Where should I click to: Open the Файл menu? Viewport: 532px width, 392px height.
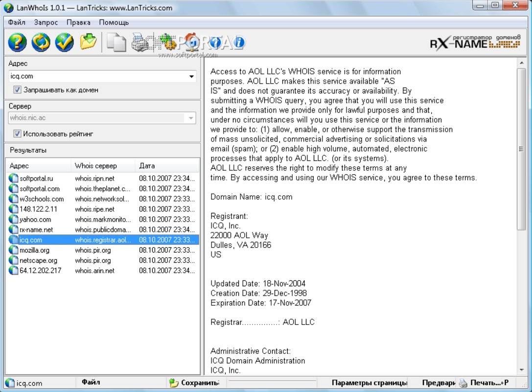17,22
